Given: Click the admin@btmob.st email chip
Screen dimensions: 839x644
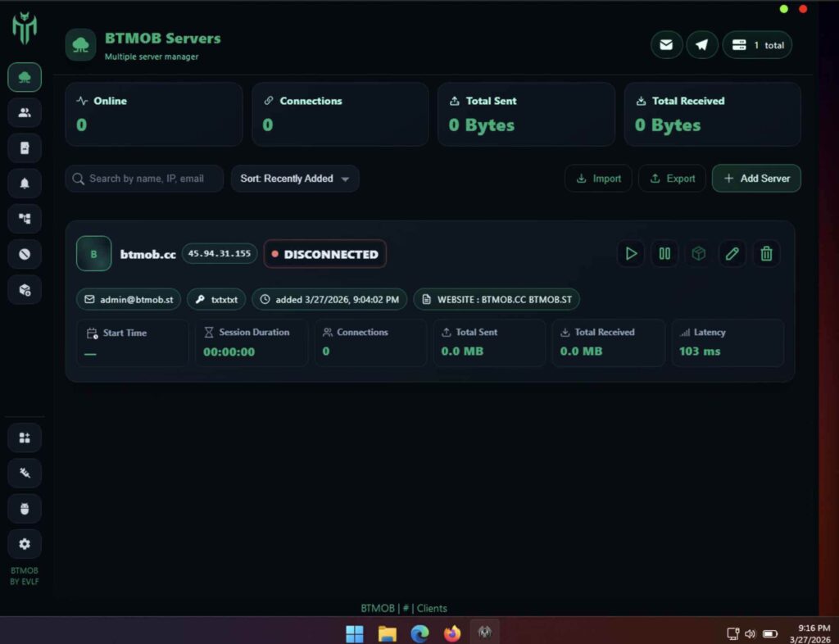Looking at the screenshot, I should 129,300.
